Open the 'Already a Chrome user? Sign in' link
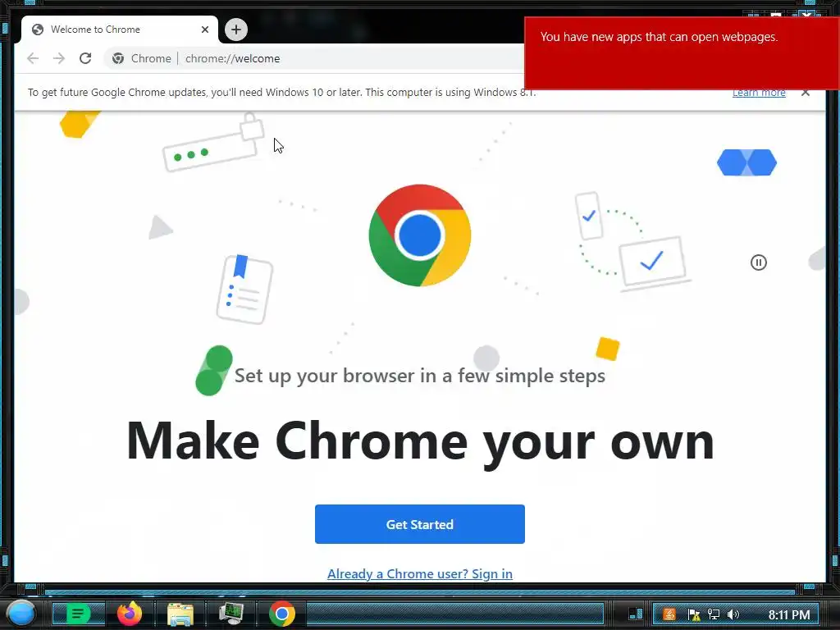Viewport: 840px width, 630px height. (419, 573)
